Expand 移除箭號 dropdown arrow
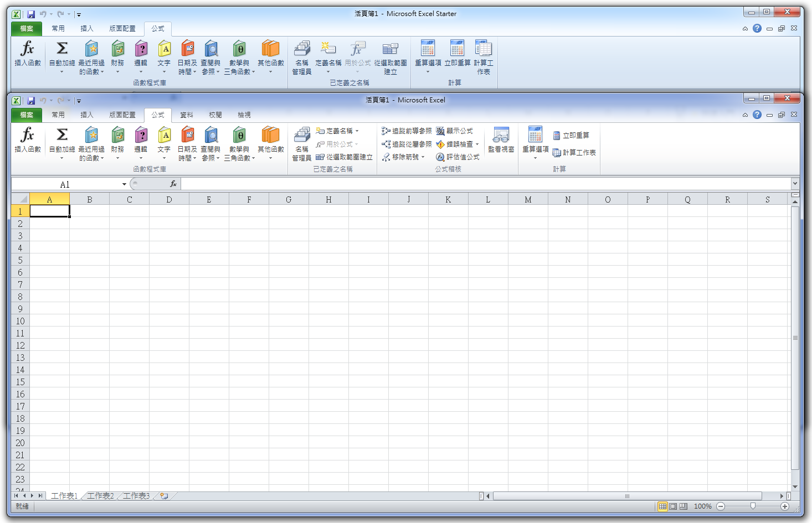 pos(423,157)
